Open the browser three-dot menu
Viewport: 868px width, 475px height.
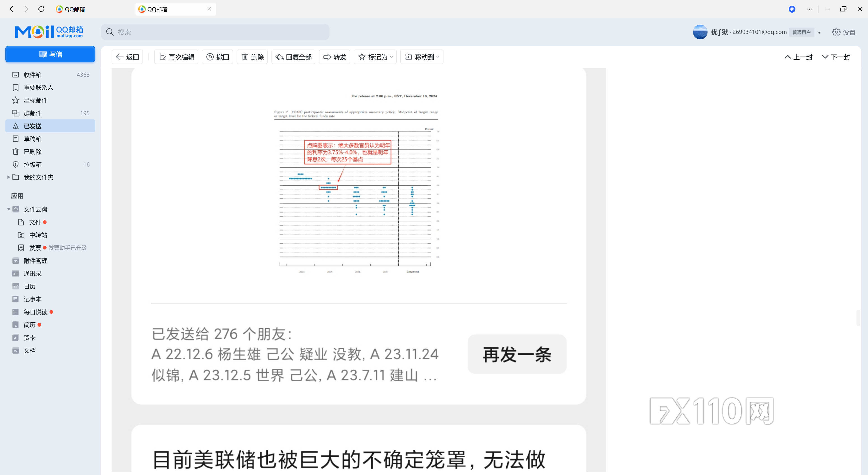[809, 9]
